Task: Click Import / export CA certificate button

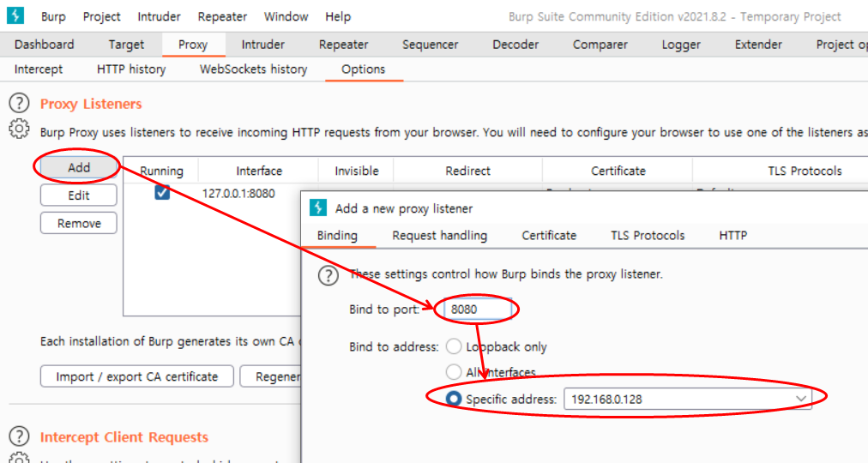Action: tap(136, 376)
